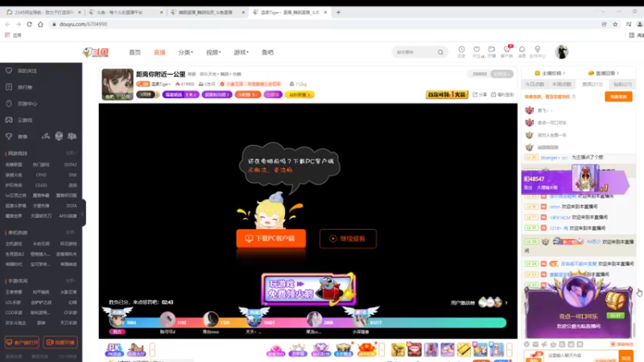Screen dimensions: 644x362
Task: Expand the 游戏 navigation dropdown
Action: (x=241, y=52)
